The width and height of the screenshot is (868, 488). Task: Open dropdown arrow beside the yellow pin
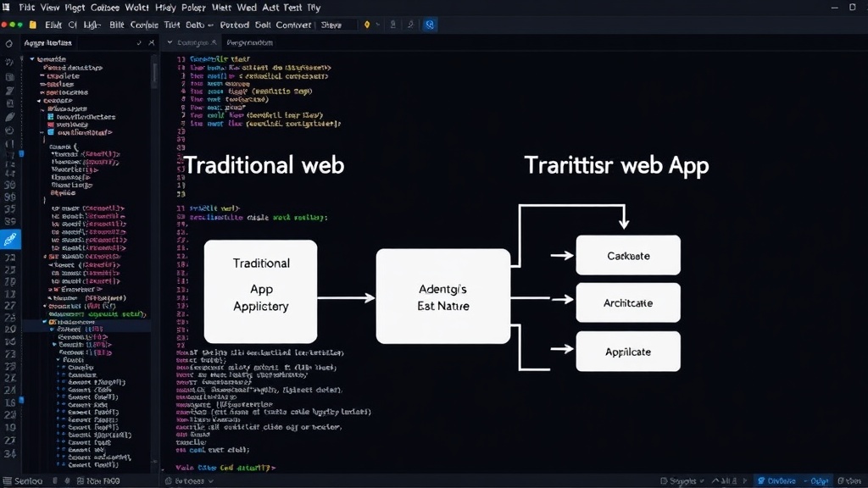[x=378, y=25]
